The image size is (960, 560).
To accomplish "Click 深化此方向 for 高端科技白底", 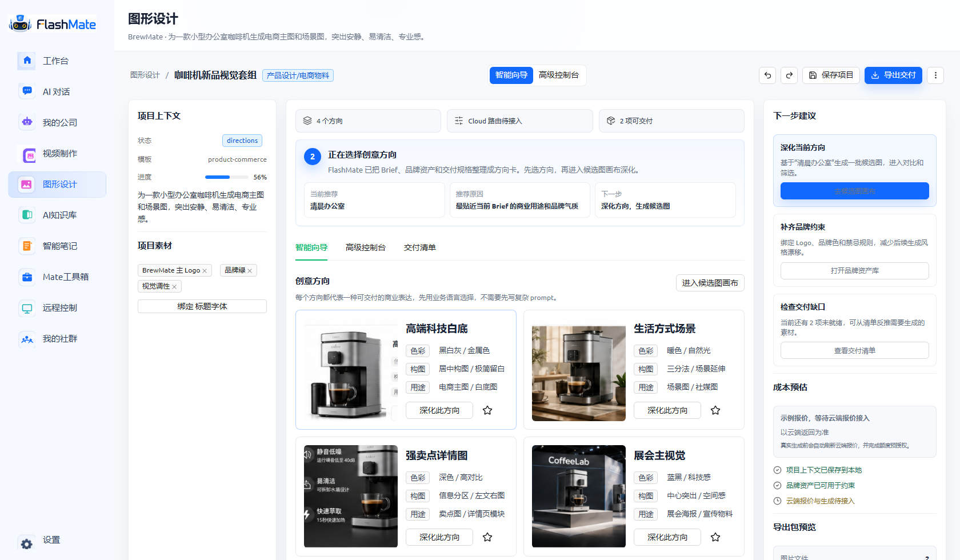I will tap(439, 410).
